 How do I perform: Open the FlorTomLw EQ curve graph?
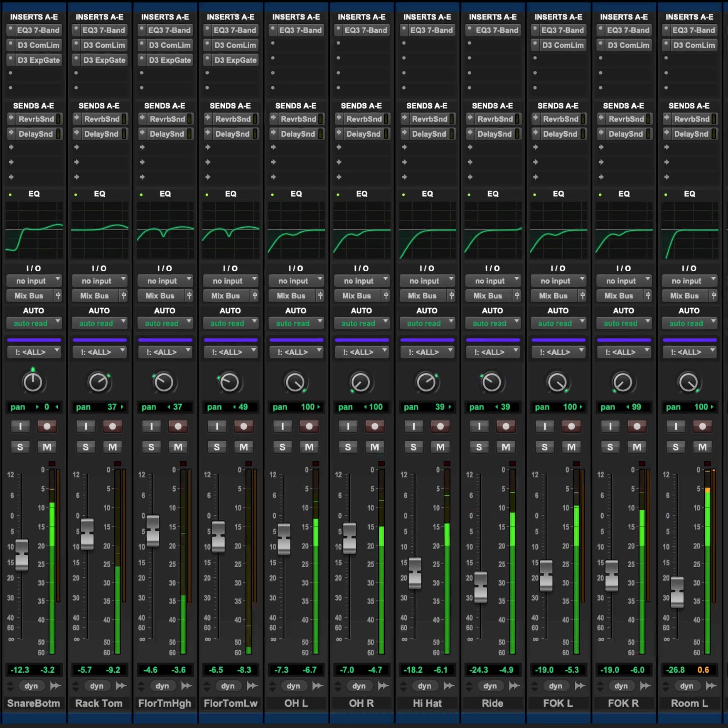[231, 231]
